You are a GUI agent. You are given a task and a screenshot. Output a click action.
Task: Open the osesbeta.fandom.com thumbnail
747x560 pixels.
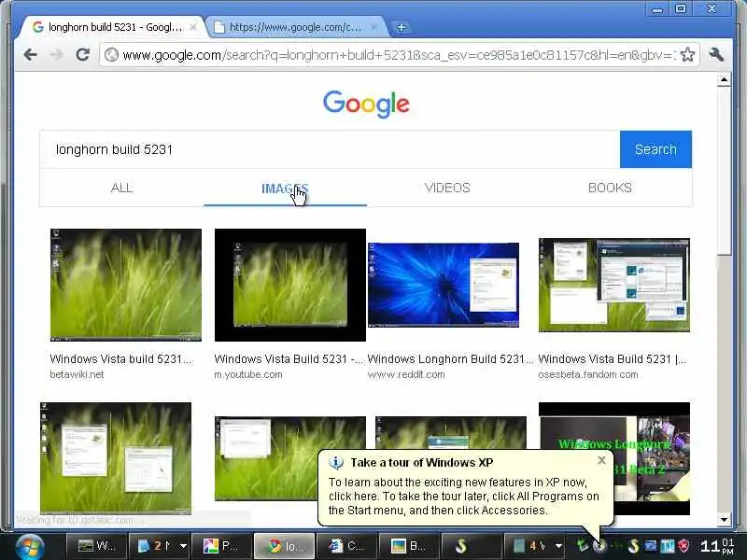pyautogui.click(x=614, y=285)
